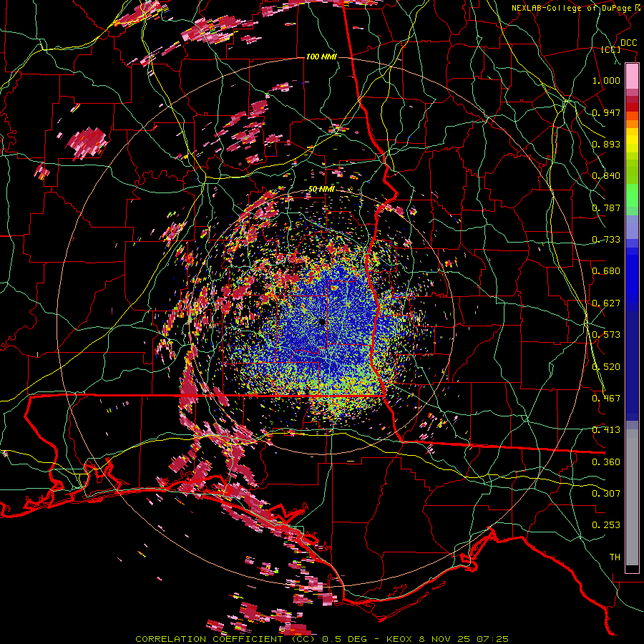
Task: Click the 0.840 color scale label
Action: click(606, 176)
